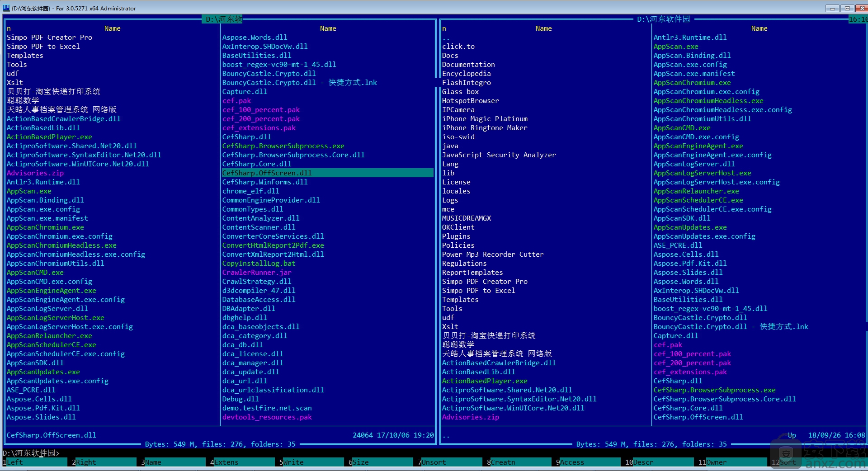Viewport: 868px width, 471px height.
Task: Select the click.to folder
Action: tap(458, 46)
